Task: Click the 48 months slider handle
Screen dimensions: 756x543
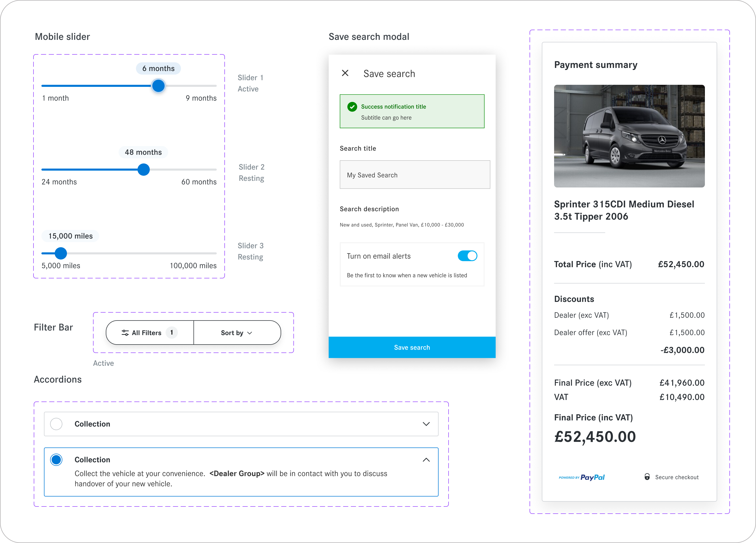Action: point(144,170)
